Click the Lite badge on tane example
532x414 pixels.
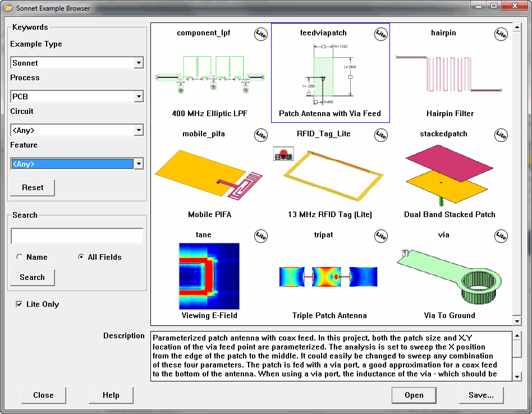(x=260, y=236)
